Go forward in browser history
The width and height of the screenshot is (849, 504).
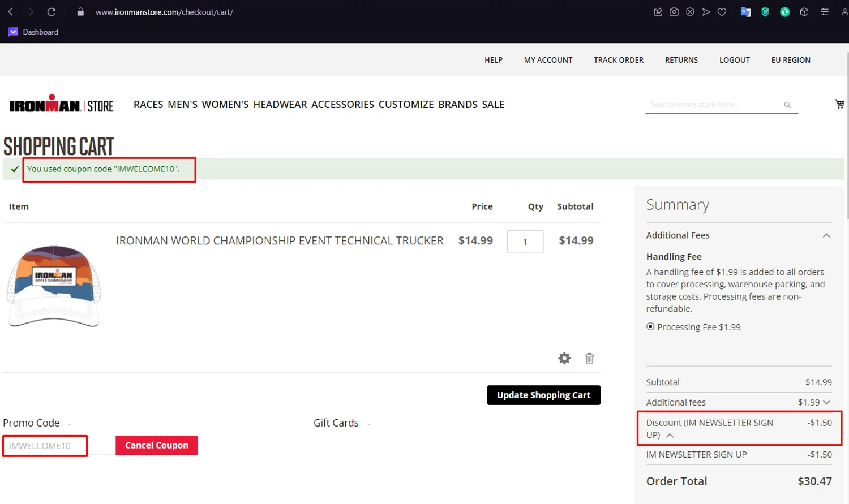[x=31, y=12]
